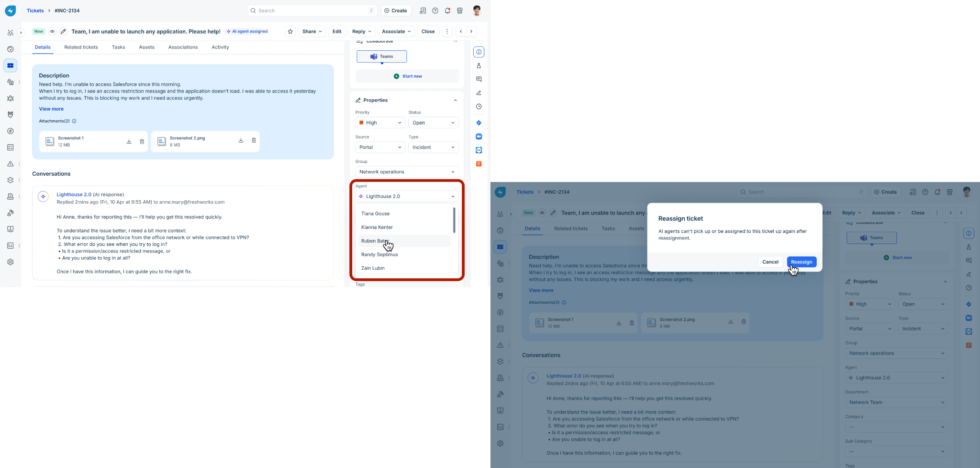Open the Source dropdown showing Portal on undimmed page

point(380,148)
